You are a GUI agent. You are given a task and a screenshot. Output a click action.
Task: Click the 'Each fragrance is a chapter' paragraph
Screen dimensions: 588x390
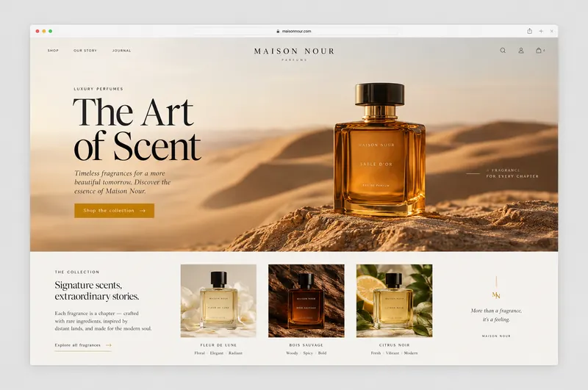click(x=103, y=321)
